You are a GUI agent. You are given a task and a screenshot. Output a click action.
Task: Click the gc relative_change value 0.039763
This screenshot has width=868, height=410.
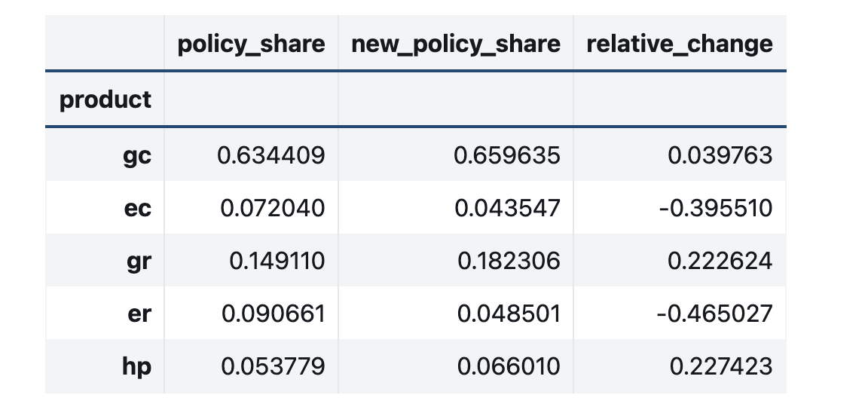click(720, 155)
